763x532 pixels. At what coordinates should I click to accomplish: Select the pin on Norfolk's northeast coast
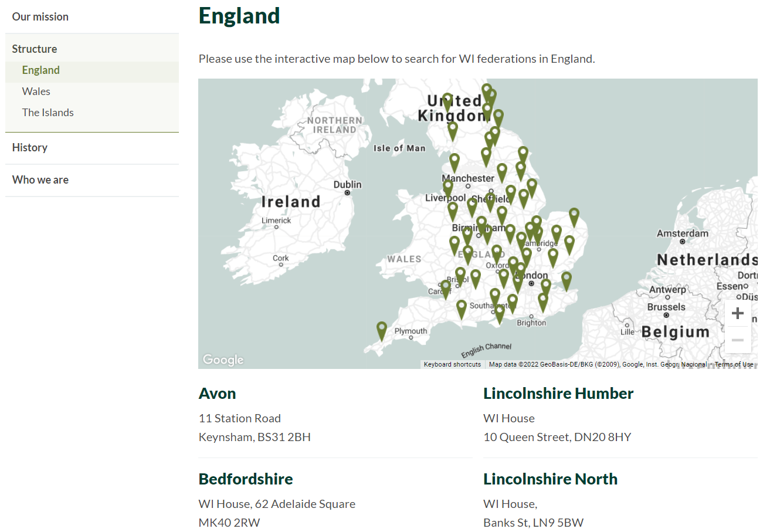[x=574, y=218]
